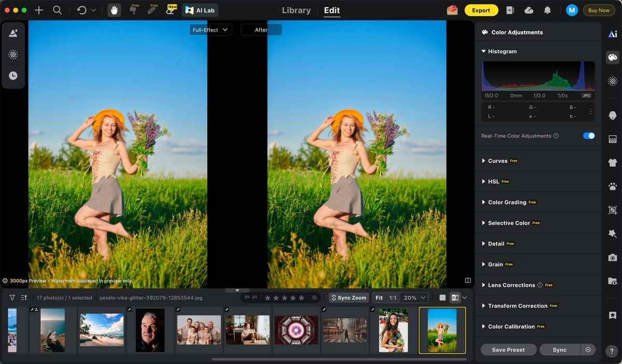This screenshot has height=364, width=622.
Task: Toggle Real-Time Color Adjustments switch
Action: 589,136
